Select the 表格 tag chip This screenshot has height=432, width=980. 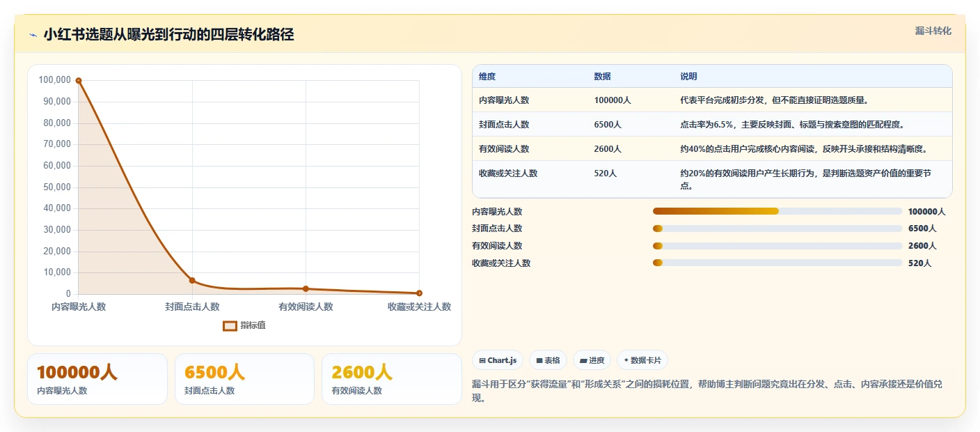pyautogui.click(x=548, y=360)
